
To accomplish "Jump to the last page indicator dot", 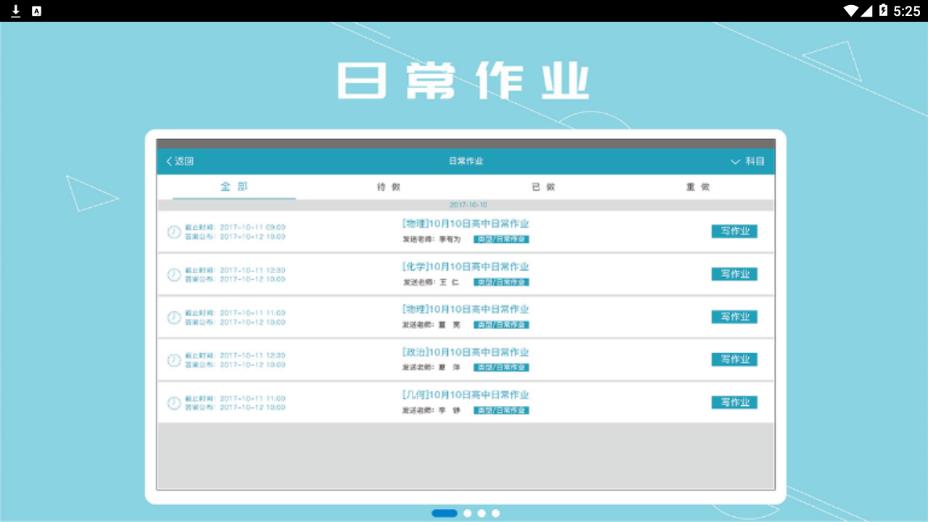I will pyautogui.click(x=496, y=513).
